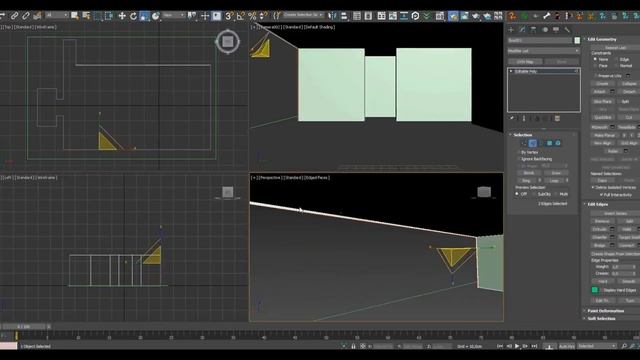640x360 pixels.
Task: Click the Grow selection button
Action: click(x=556, y=173)
